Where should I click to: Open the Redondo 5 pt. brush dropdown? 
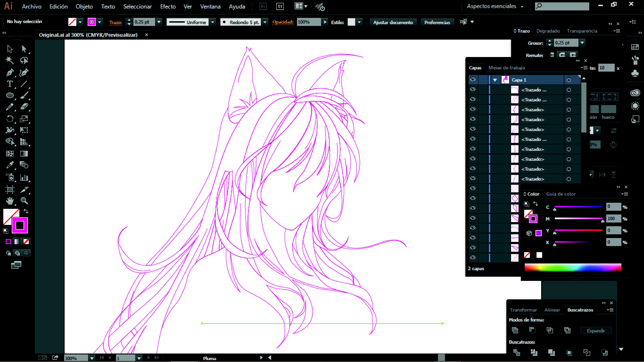(265, 22)
